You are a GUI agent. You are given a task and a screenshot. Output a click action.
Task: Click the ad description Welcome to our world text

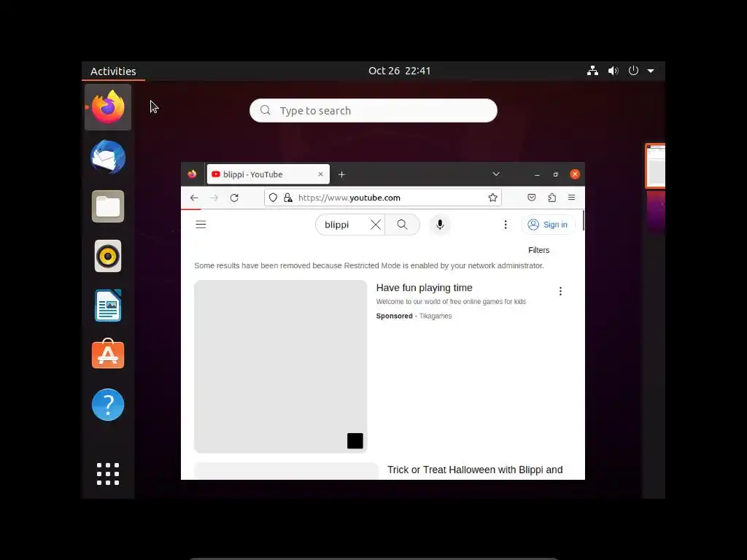tap(451, 301)
